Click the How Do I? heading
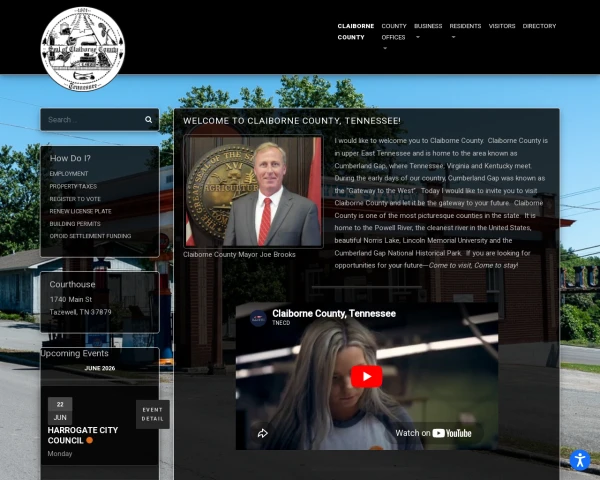This screenshot has width=600, height=480. (70, 158)
